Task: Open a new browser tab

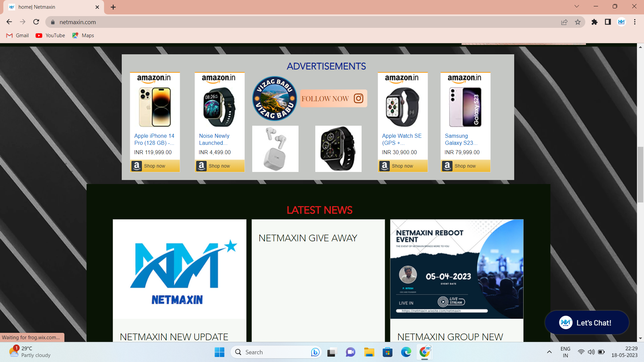Action: 113,7
